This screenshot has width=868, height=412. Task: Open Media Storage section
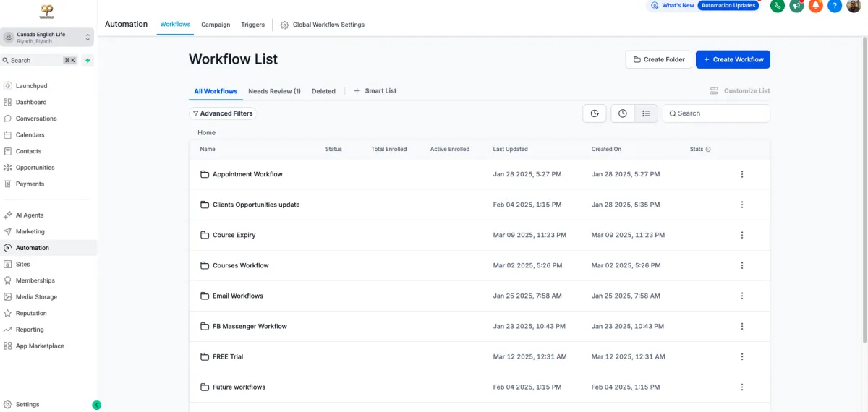(x=36, y=297)
